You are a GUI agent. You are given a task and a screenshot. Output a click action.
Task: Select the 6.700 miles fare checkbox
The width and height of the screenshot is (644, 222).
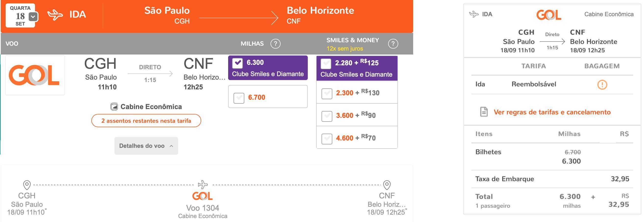[x=239, y=98]
